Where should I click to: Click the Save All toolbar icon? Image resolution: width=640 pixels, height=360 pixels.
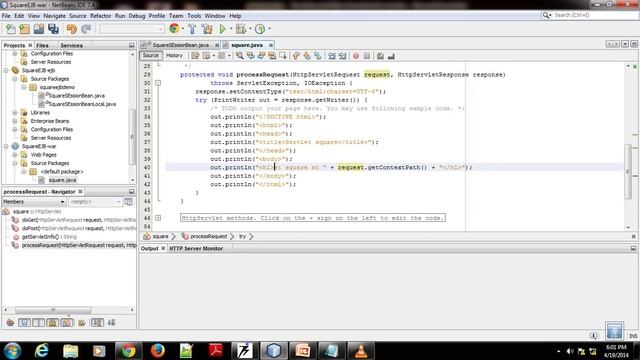point(53,29)
